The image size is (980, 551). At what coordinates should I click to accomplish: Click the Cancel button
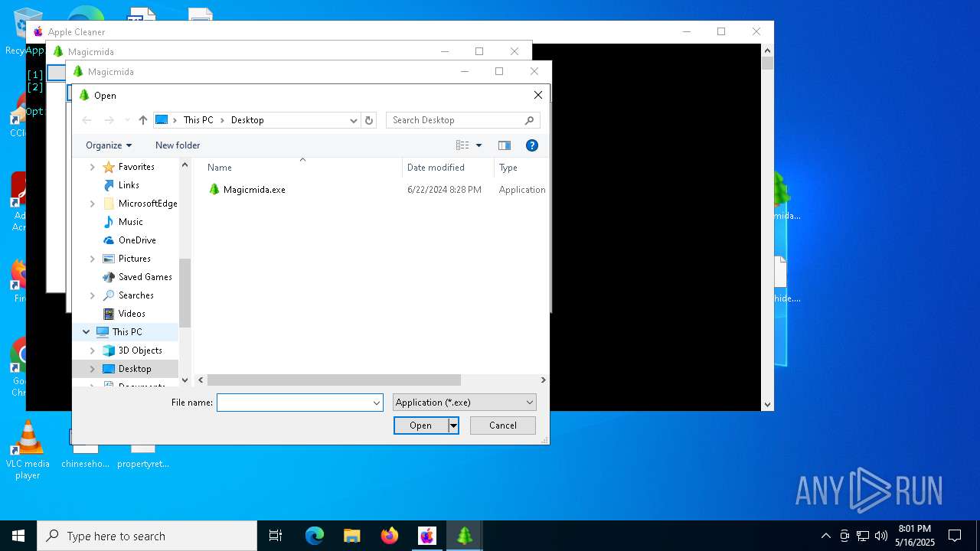503,425
